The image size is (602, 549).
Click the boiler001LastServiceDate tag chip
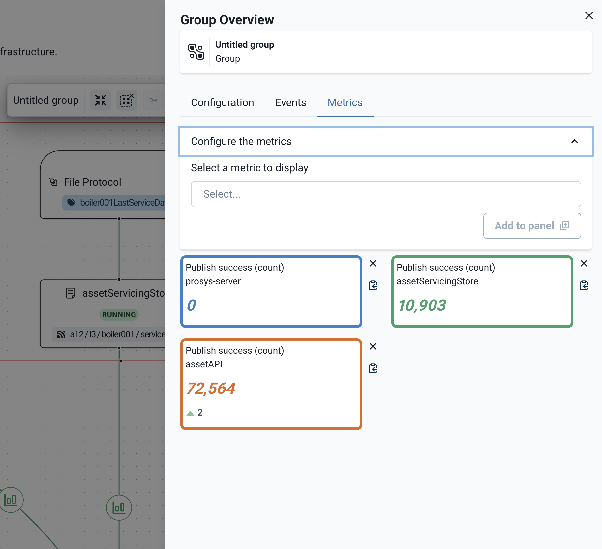coord(114,203)
